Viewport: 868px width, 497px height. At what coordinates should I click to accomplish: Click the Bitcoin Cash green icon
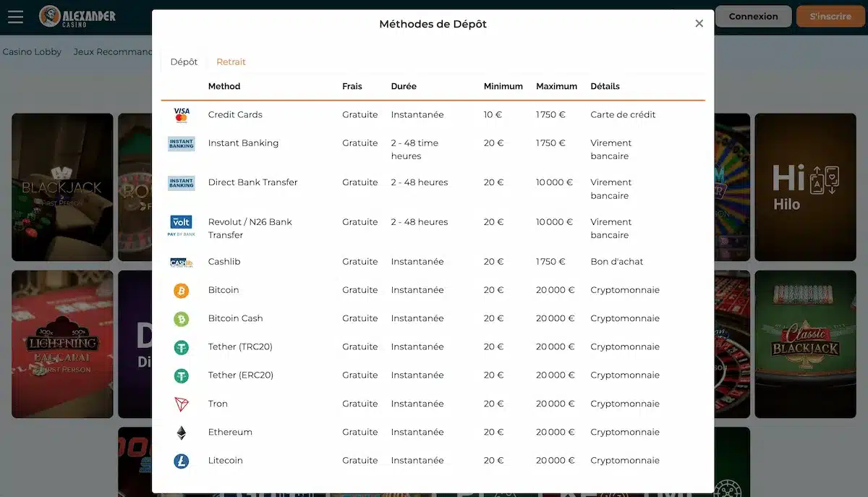[x=181, y=319]
